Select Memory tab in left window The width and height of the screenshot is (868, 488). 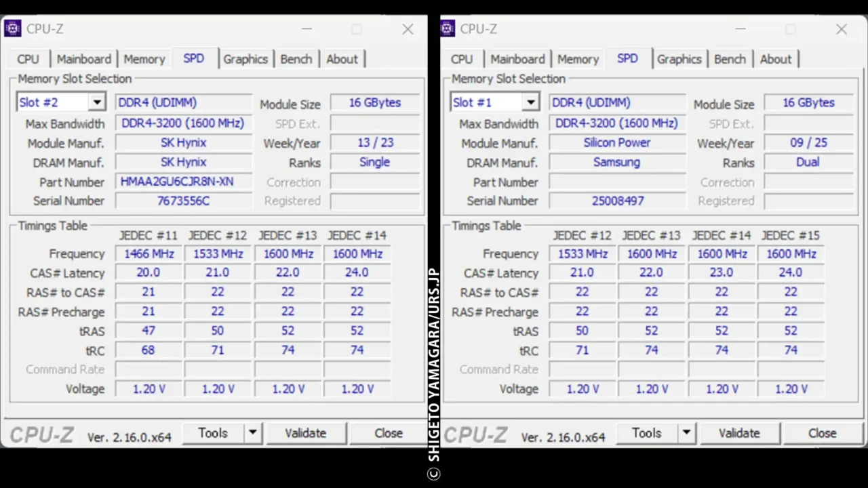point(144,59)
